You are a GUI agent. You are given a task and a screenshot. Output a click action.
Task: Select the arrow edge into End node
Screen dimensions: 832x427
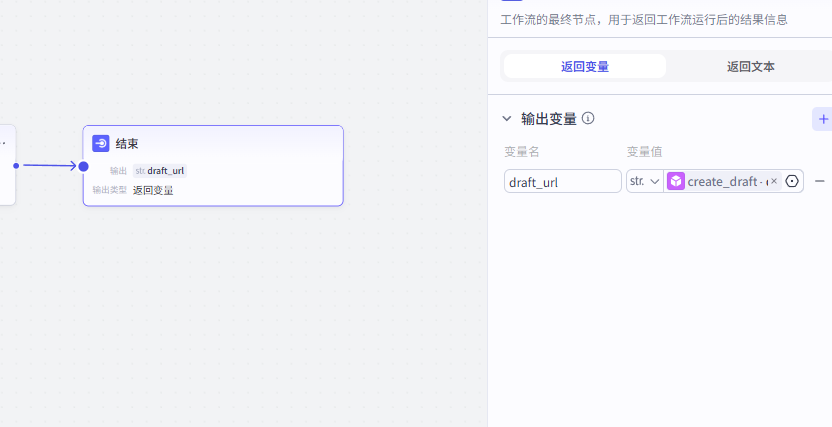(48, 165)
